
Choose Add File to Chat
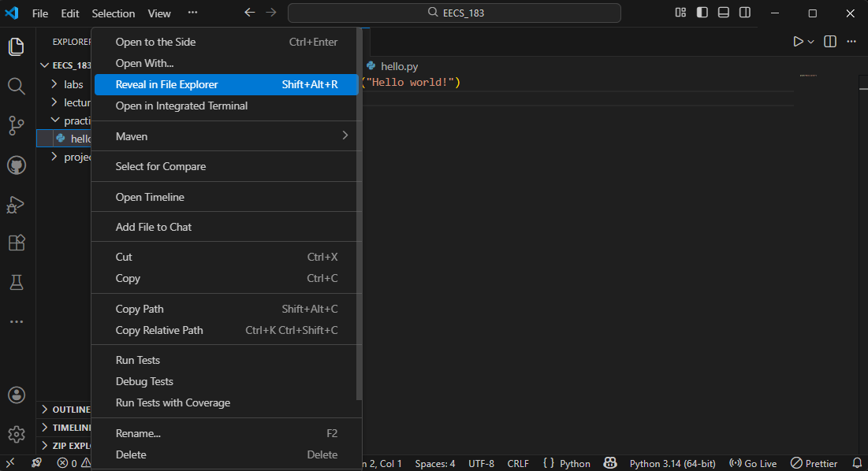[x=226, y=227]
